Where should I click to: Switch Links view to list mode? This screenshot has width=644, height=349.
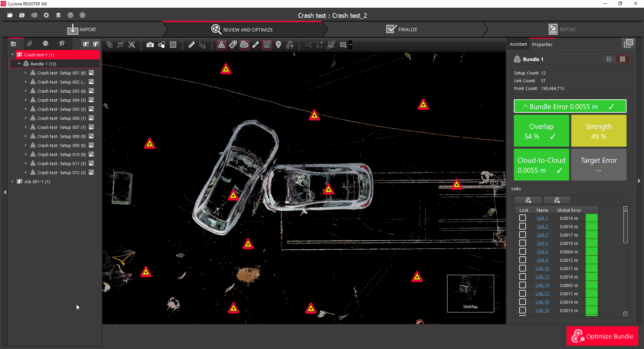(x=609, y=59)
